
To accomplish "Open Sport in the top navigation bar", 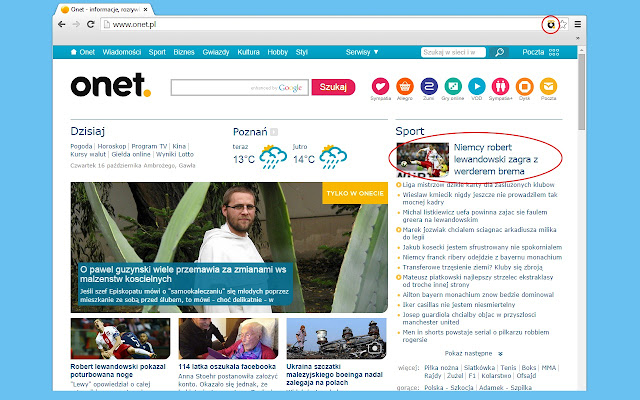I will pyautogui.click(x=157, y=52).
